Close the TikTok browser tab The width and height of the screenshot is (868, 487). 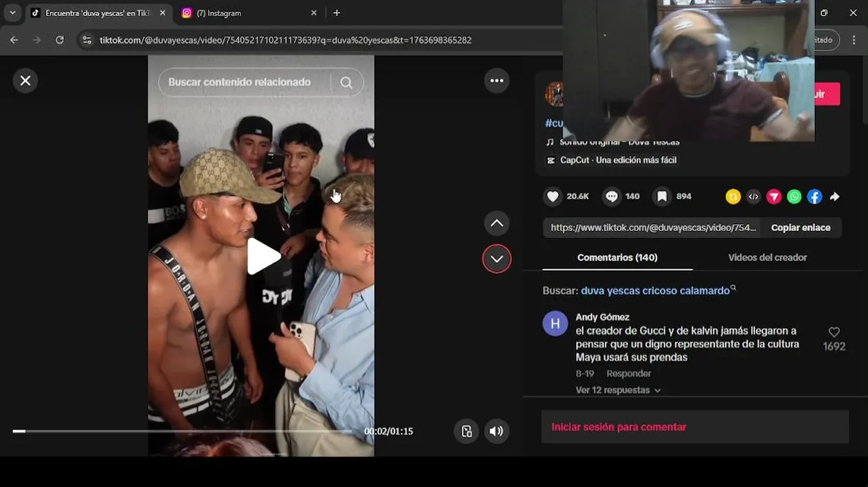(x=163, y=13)
